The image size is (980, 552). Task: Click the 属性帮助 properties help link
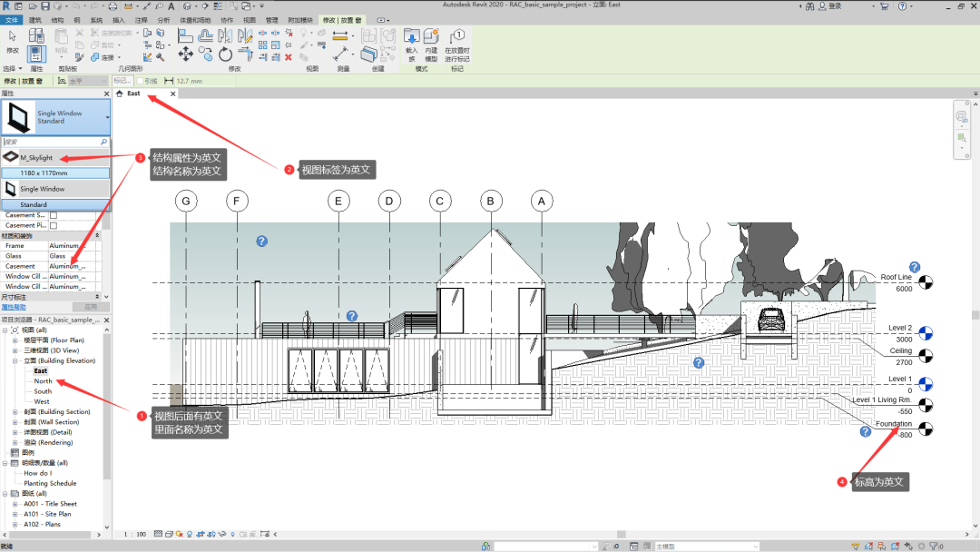(x=14, y=307)
